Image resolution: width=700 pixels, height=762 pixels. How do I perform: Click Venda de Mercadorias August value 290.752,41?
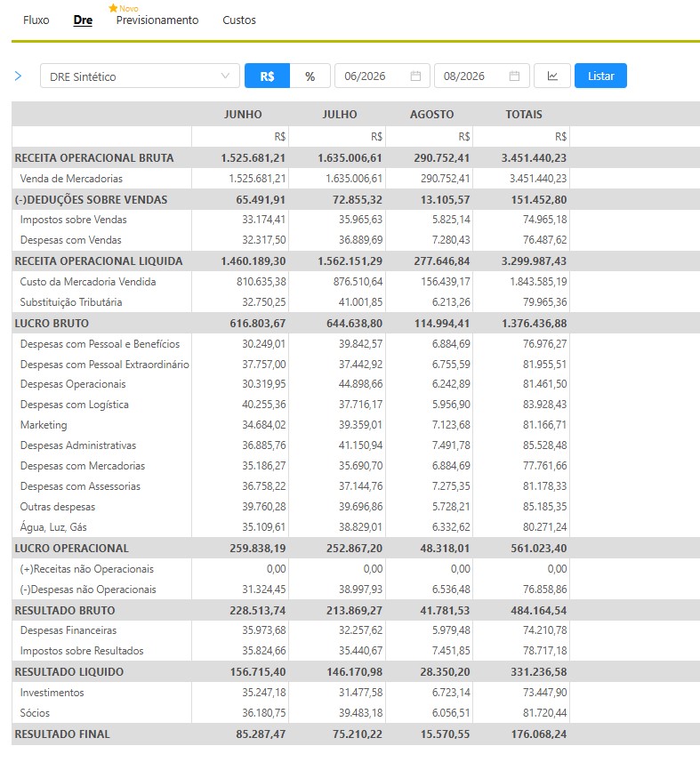tap(446, 179)
